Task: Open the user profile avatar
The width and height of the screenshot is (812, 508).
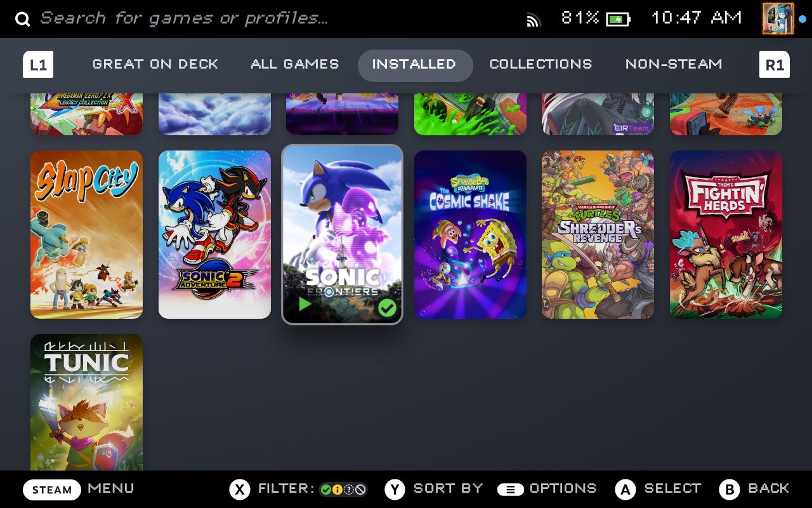Action: [778, 18]
